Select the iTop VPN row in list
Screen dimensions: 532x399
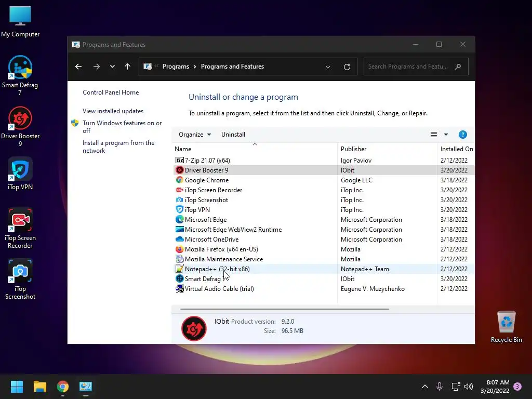tap(324, 210)
